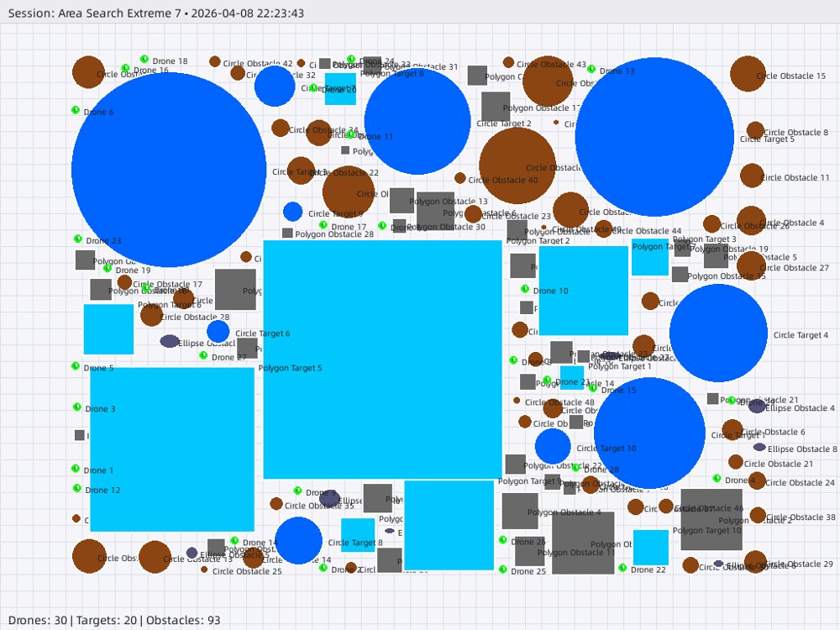Select the Circle Target 10 small blue circle

point(553,446)
